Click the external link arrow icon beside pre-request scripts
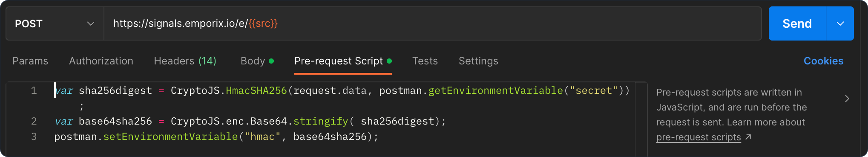The height and width of the screenshot is (157, 868). point(748,137)
